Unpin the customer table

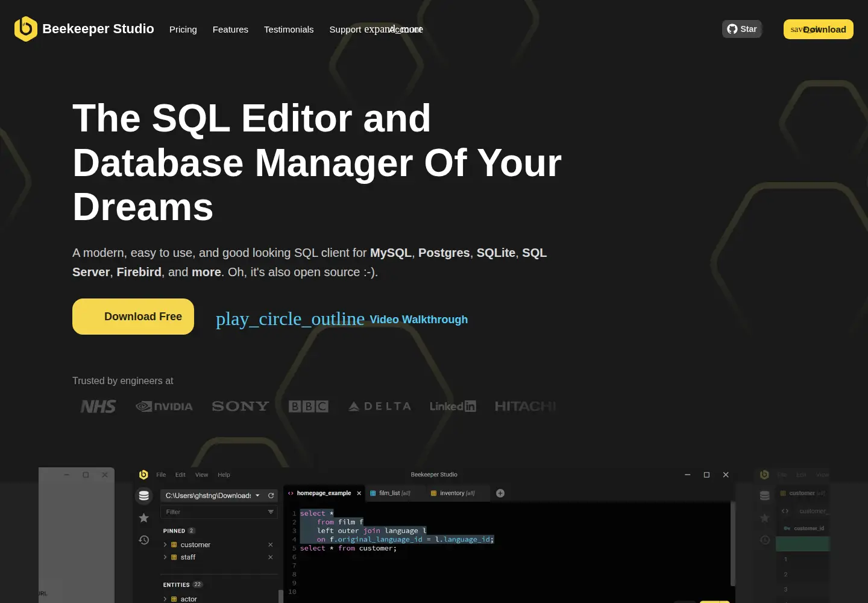(271, 545)
